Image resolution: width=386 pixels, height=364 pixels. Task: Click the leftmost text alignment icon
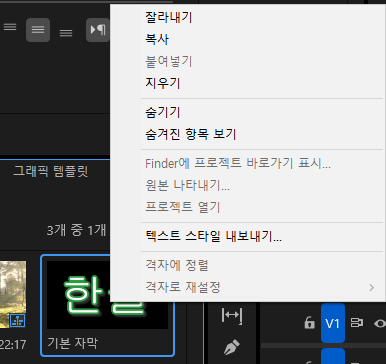[10, 27]
